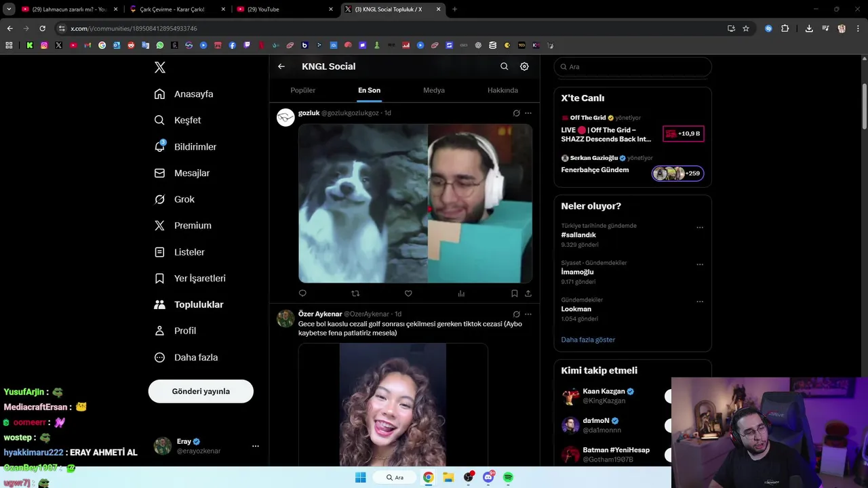This screenshot has width=868, height=488.
Task: Open KNGL Social community settings gear
Action: pos(524,66)
